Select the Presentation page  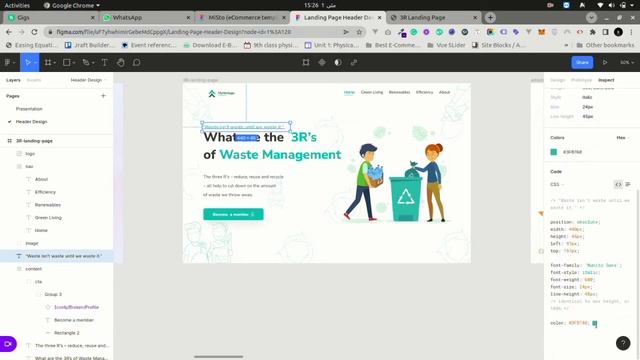pos(29,109)
